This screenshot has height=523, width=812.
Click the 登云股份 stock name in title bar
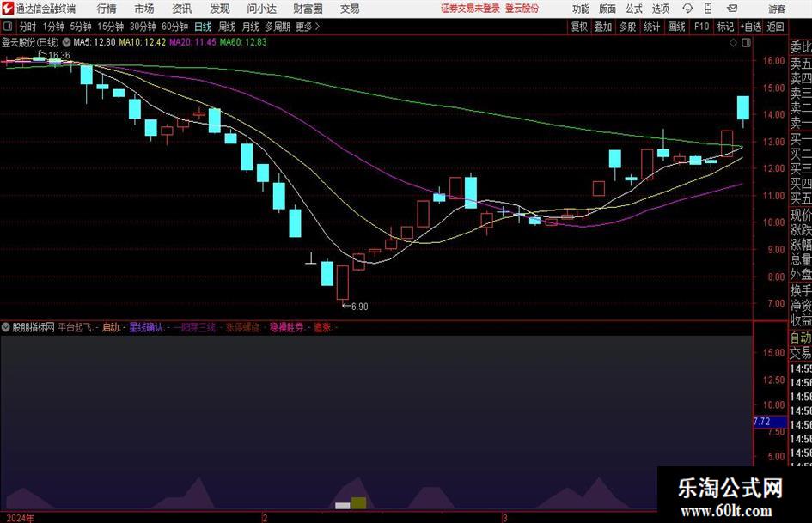tap(522, 9)
